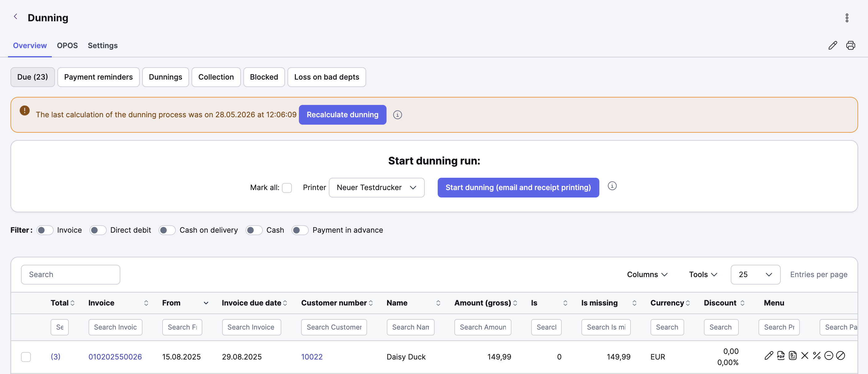868x374 pixels.
Task: Sort by the Discount column
Action: [742, 303]
